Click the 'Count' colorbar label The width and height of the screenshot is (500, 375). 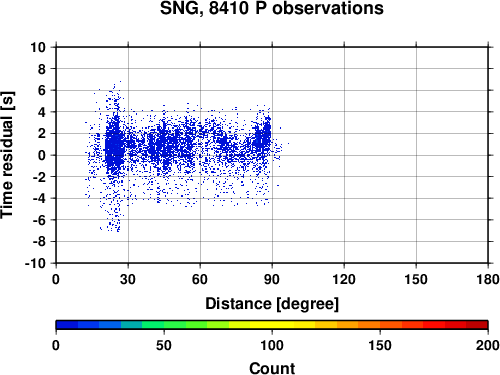272,368
